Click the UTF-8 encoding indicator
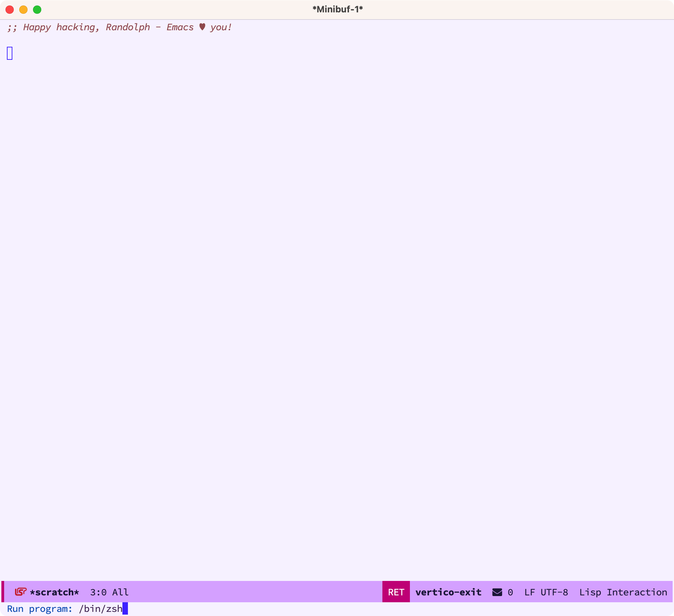The width and height of the screenshot is (674, 616). tap(554, 592)
